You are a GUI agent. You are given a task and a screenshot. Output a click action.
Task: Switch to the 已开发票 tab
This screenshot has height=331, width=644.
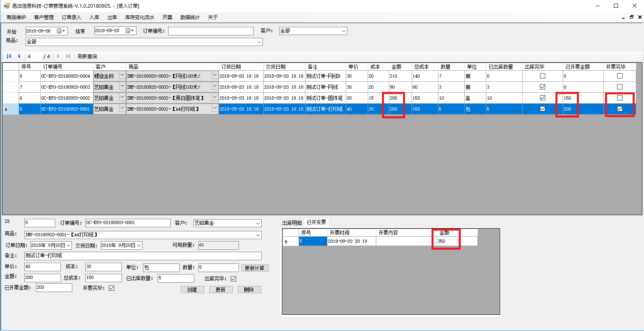[x=317, y=222]
